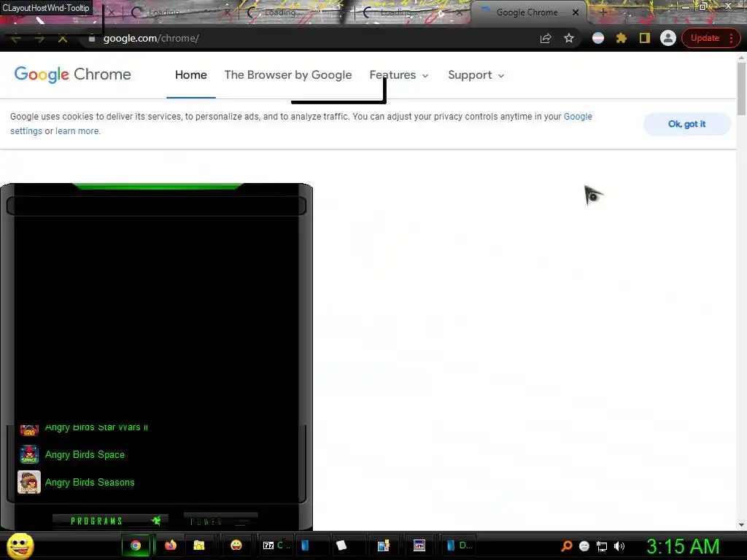Click the orange magnifier tray icon

566,546
